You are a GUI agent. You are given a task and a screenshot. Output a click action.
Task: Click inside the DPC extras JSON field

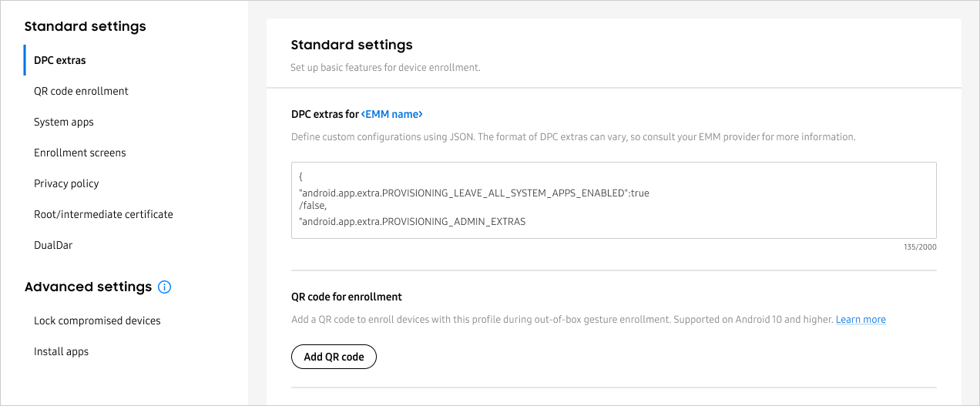point(613,200)
